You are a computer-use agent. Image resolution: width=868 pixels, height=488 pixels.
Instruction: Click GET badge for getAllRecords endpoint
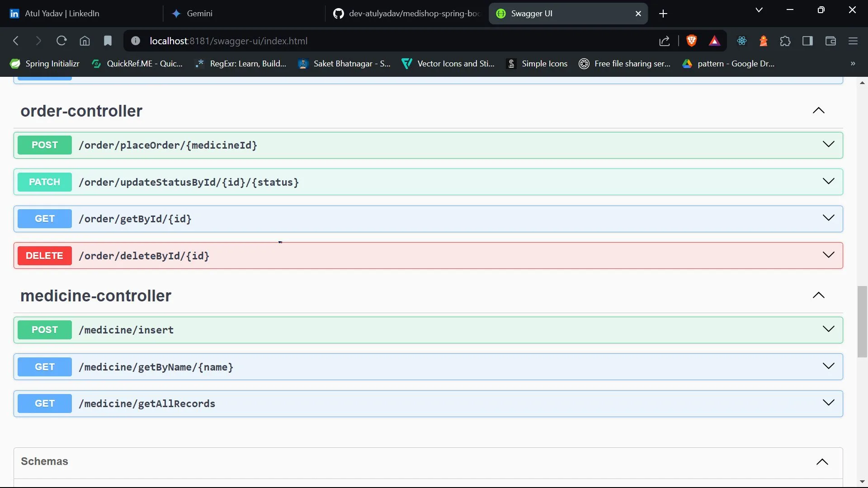coord(45,404)
